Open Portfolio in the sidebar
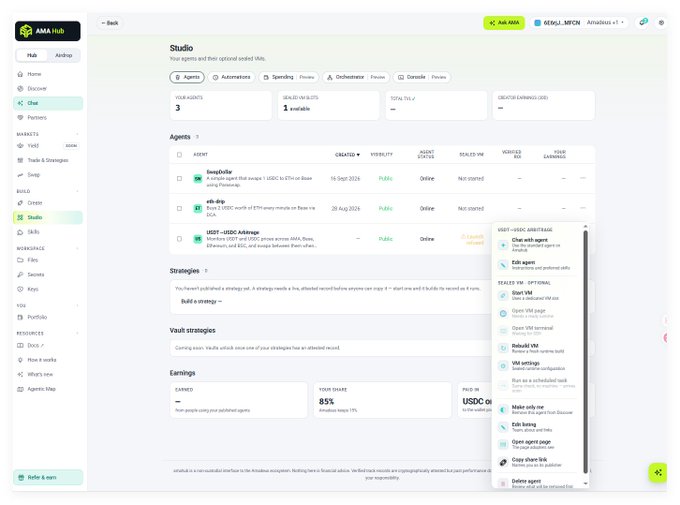680x505 pixels. point(48,317)
